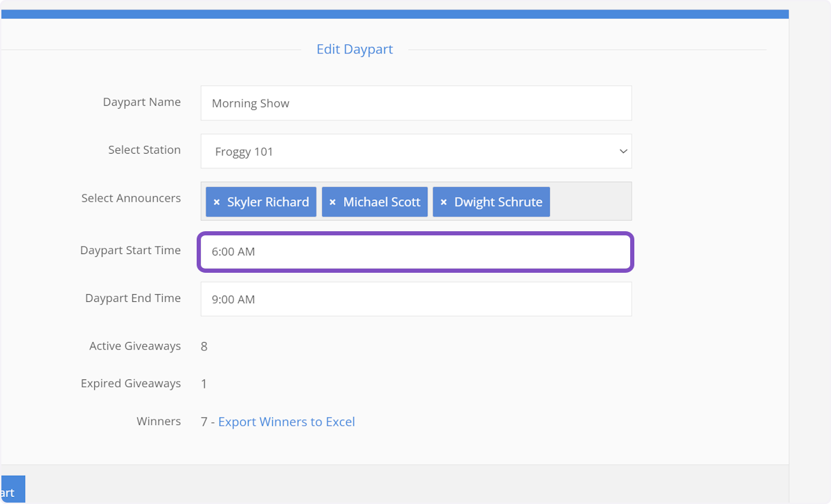Click the Daypart Start Time field

click(415, 252)
